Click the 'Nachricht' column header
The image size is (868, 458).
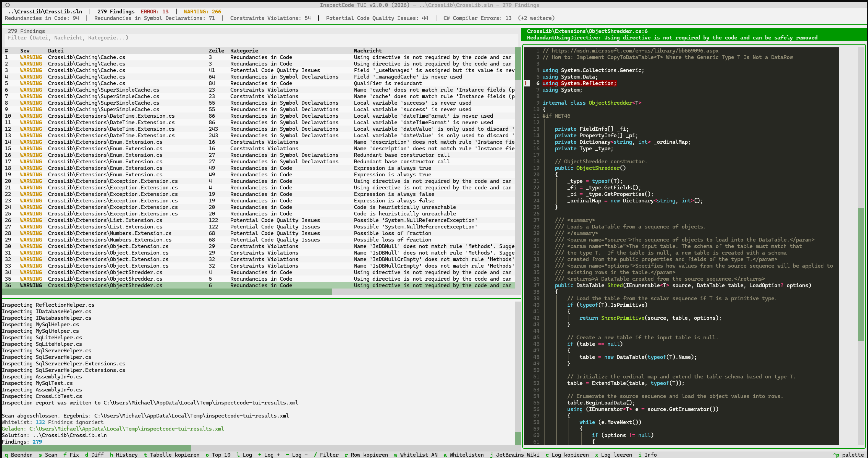(368, 51)
